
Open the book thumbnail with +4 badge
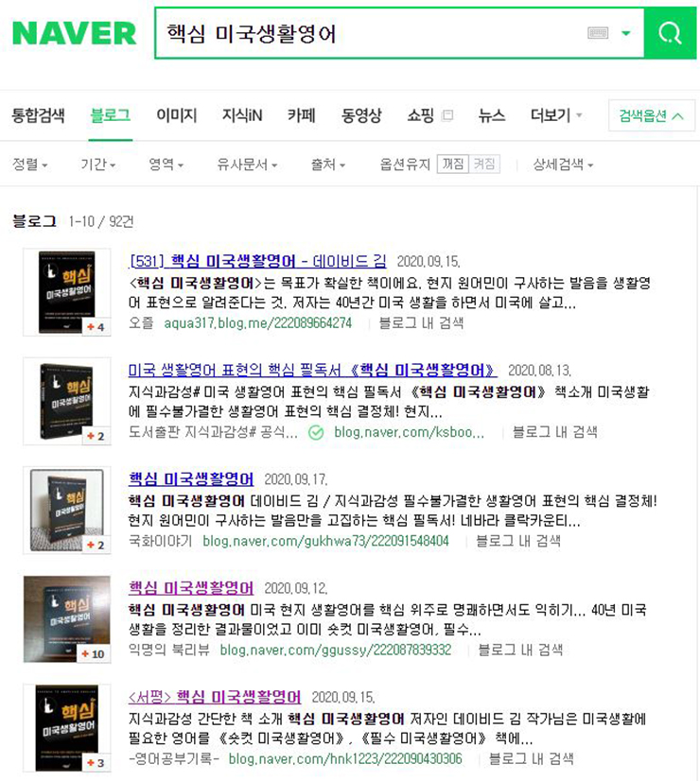point(67,292)
